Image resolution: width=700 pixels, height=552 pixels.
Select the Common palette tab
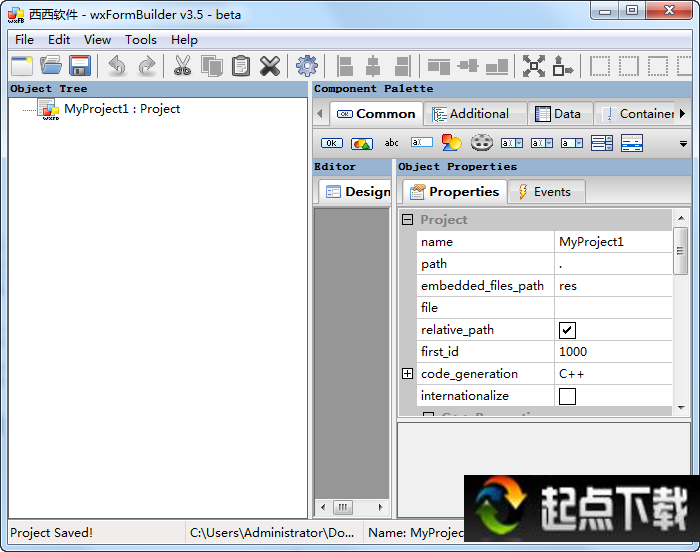pyautogui.click(x=376, y=114)
